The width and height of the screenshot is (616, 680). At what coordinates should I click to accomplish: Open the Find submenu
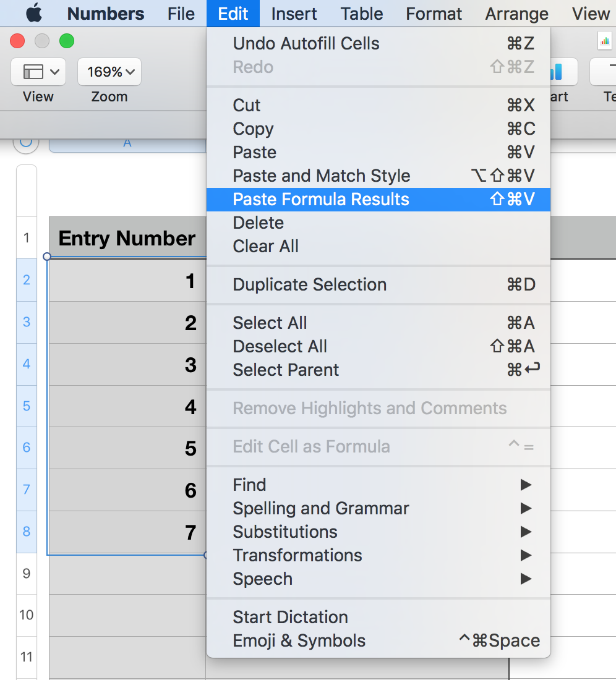pyautogui.click(x=379, y=485)
